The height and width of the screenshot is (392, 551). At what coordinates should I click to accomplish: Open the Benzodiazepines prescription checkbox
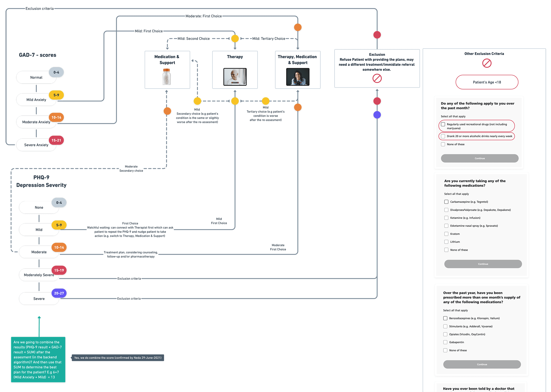[x=445, y=318]
